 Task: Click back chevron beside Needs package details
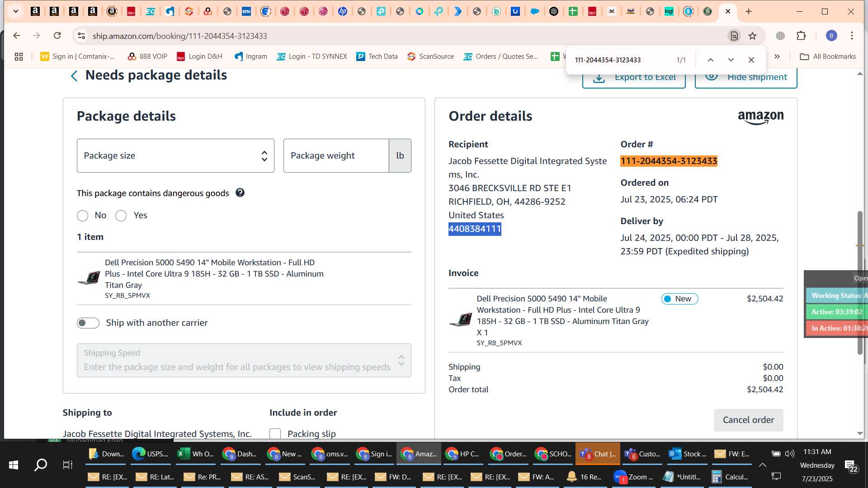74,75
